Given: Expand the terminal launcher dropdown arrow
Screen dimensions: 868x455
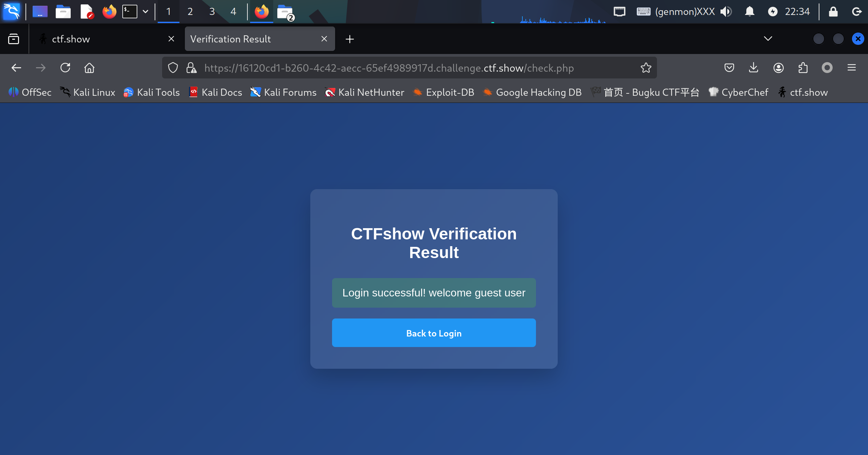Looking at the screenshot, I should [145, 12].
